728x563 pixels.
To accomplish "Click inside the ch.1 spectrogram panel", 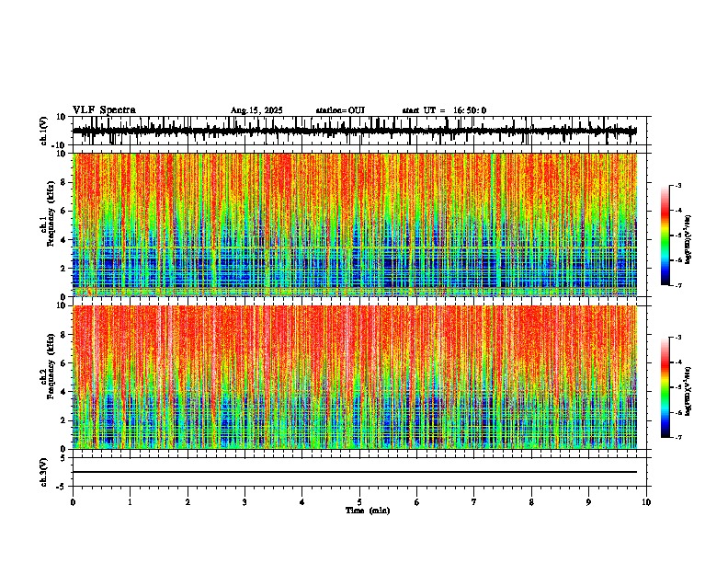I will (355, 224).
